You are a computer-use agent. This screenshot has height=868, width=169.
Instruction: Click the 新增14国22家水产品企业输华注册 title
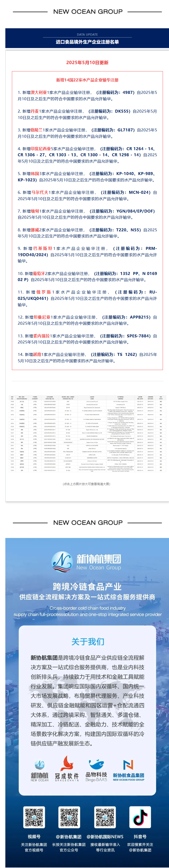[87, 80]
